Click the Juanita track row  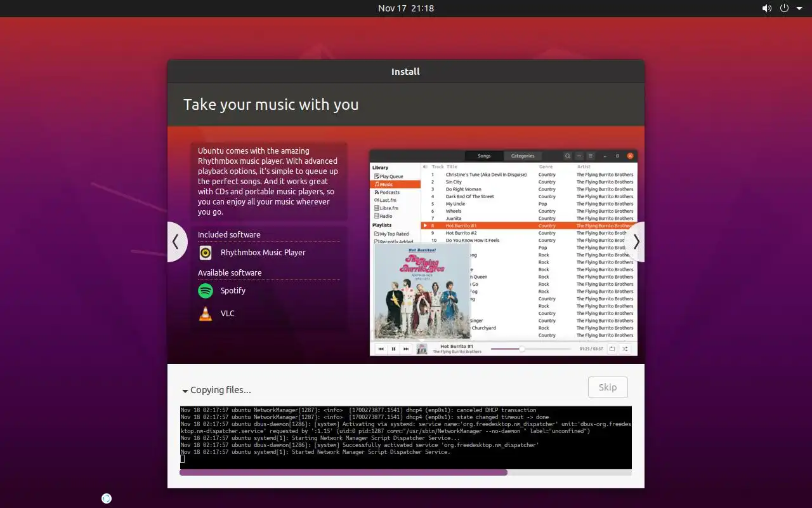coord(529,218)
